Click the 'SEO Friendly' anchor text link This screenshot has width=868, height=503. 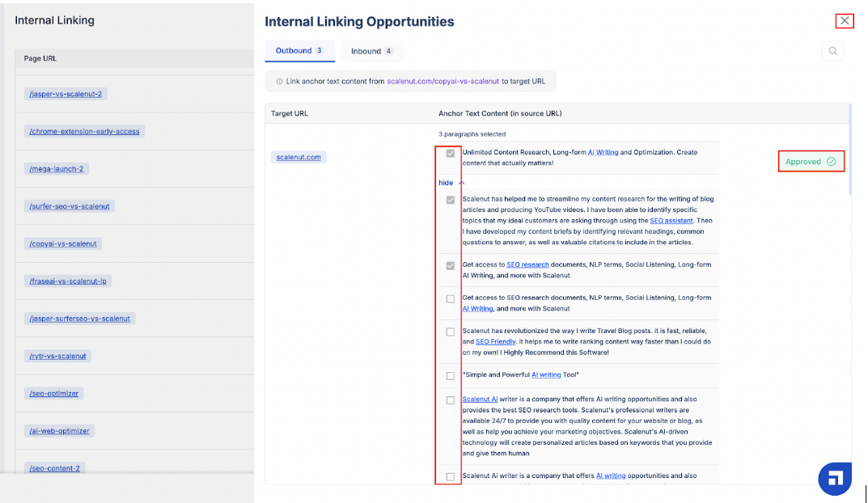494,342
